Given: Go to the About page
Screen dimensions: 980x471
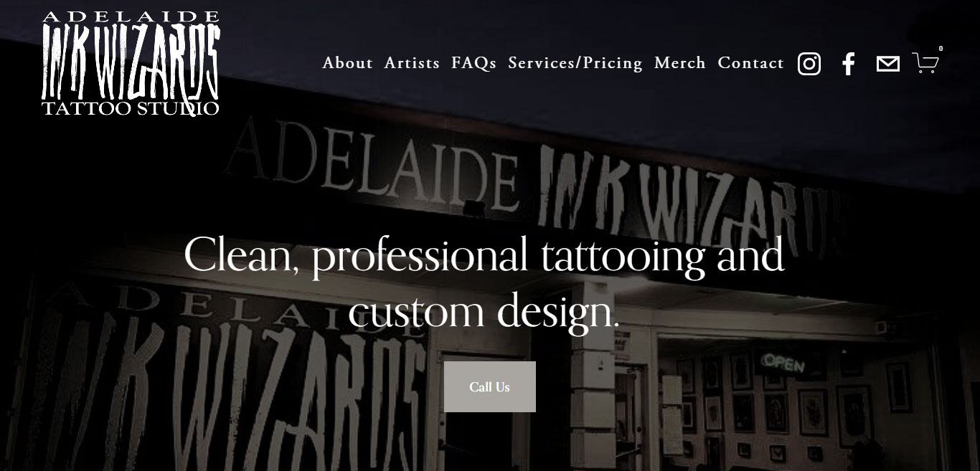Looking at the screenshot, I should (x=347, y=63).
